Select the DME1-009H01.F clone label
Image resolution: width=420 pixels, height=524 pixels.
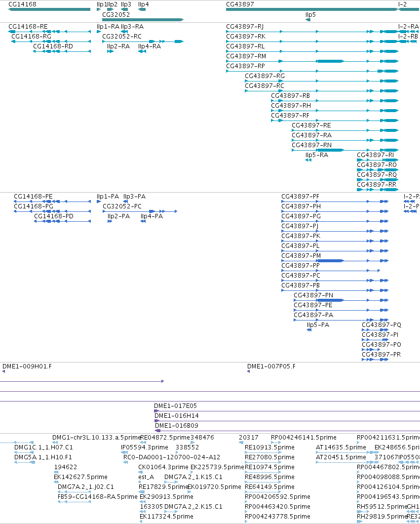pyautogui.click(x=27, y=366)
